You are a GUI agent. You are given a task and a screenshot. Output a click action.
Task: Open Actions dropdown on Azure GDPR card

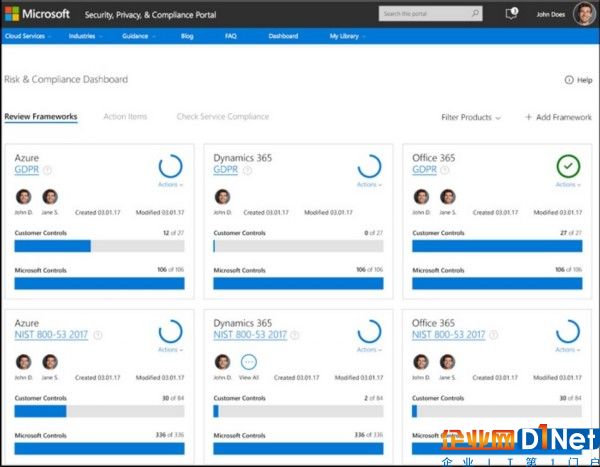(170, 185)
